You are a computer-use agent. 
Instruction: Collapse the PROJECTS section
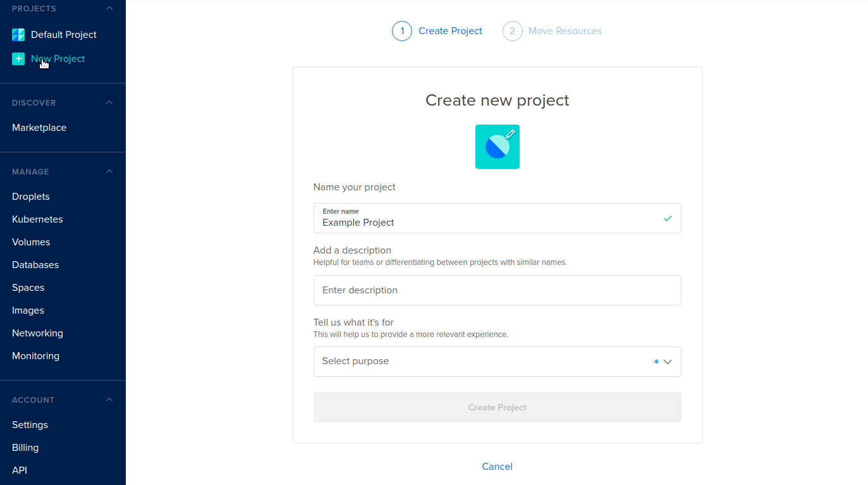pyautogui.click(x=109, y=8)
